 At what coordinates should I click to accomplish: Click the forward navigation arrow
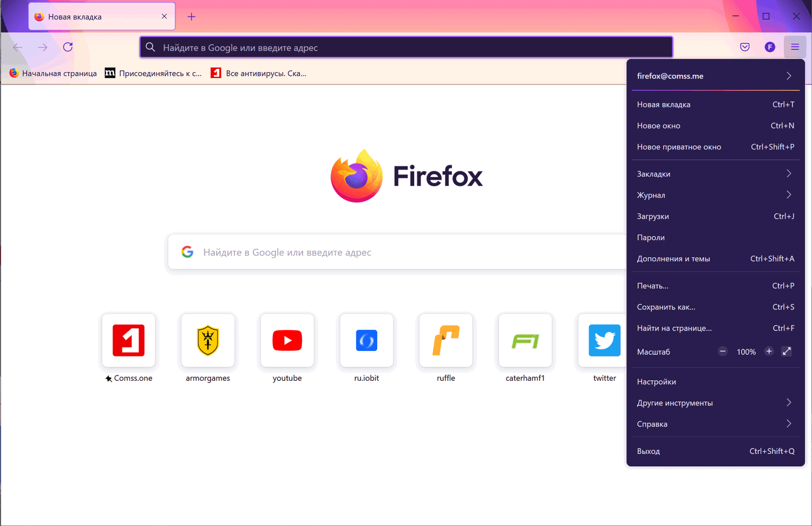(43, 47)
